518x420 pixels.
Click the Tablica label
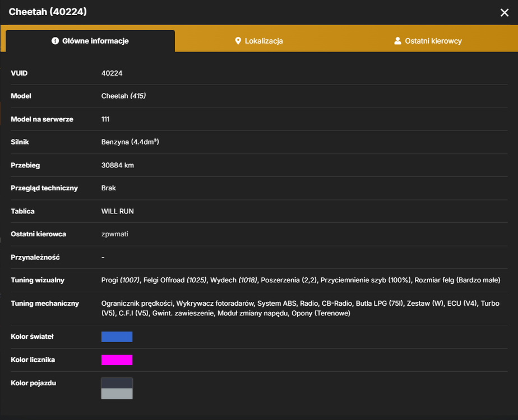[x=22, y=211]
